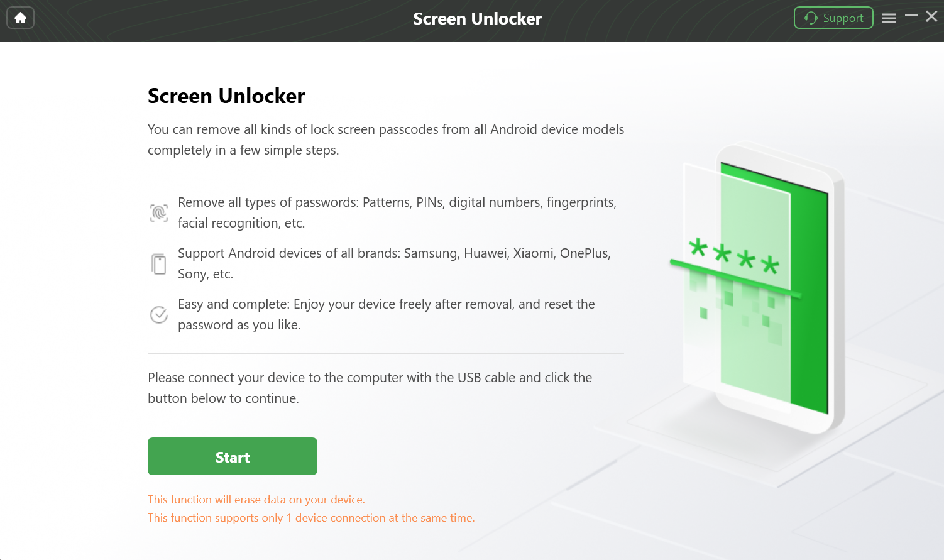Click the supported brands list text
944x560 pixels.
[394, 263]
